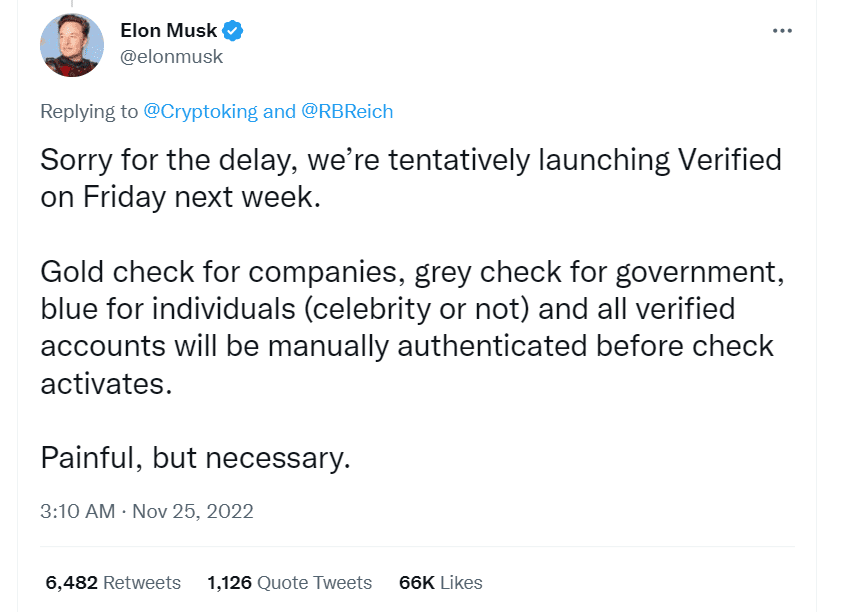
Task: Click the 'on Friday next week.' text line
Action: (x=181, y=197)
